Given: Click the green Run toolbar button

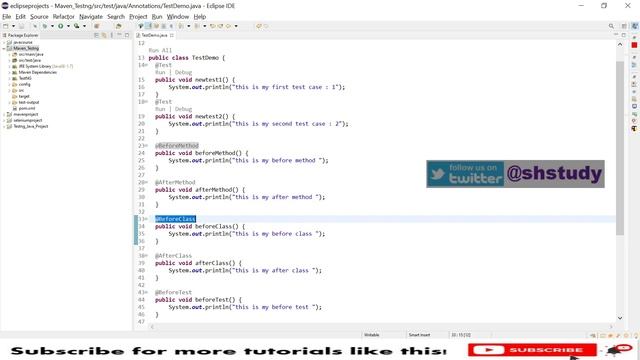Looking at the screenshot, I should 60,26.
